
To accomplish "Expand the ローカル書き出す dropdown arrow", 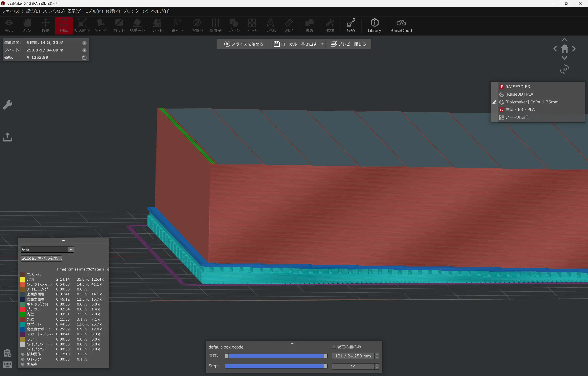I will click(322, 44).
